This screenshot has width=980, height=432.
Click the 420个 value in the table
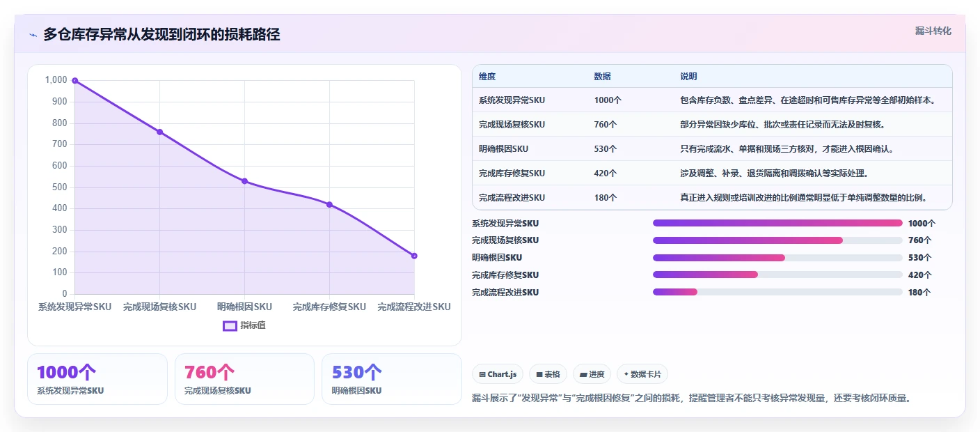click(x=606, y=173)
